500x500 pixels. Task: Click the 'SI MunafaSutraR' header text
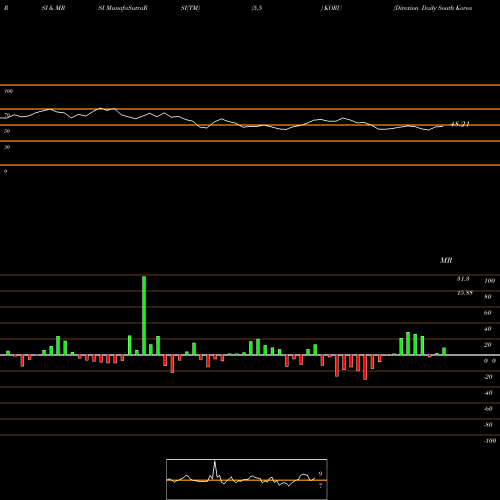(x=123, y=8)
